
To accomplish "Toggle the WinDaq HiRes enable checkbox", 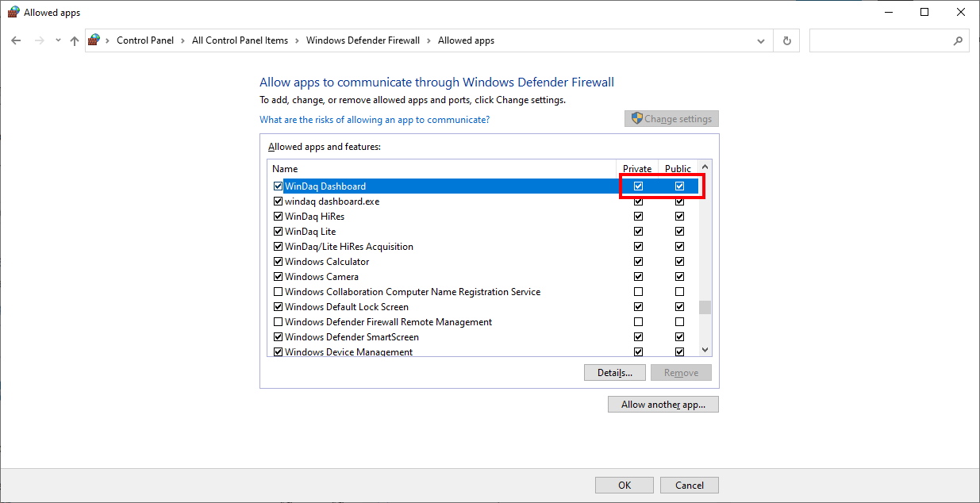I will point(278,217).
